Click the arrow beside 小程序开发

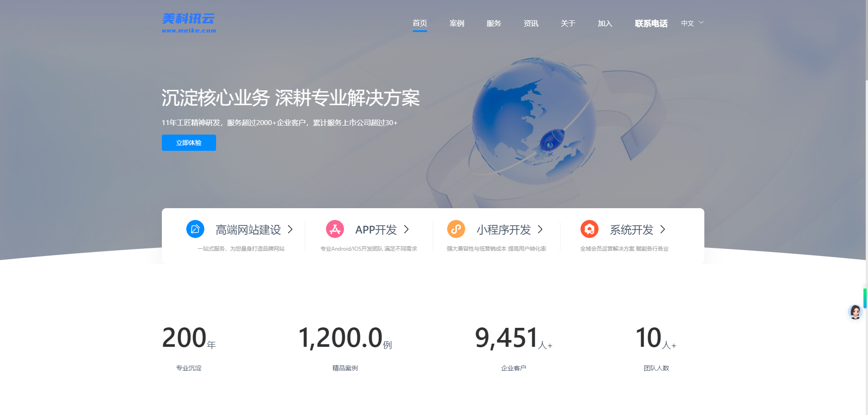click(x=540, y=230)
